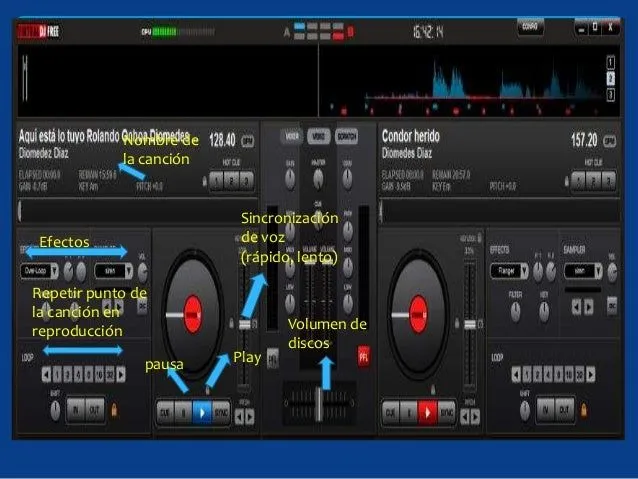Switch to the Video tab
638x479 pixels.
pos(319,136)
